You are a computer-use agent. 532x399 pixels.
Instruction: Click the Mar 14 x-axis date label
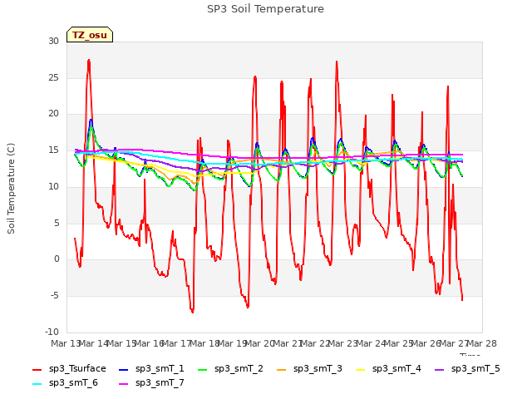tap(94, 343)
